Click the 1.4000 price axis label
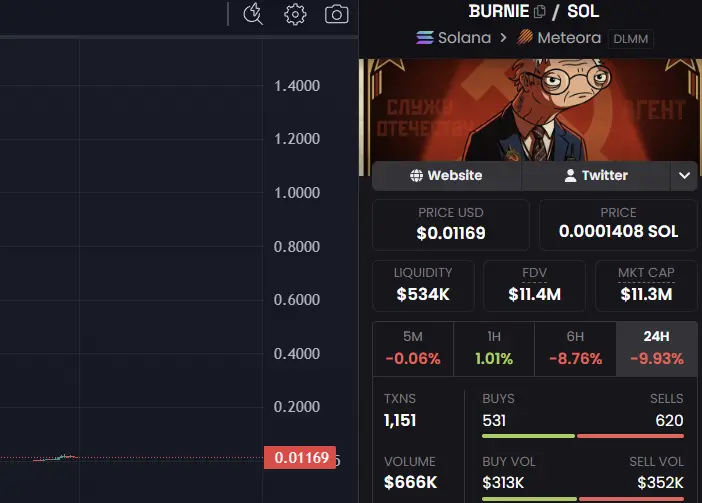Screen dimensions: 702x503 coord(297,85)
